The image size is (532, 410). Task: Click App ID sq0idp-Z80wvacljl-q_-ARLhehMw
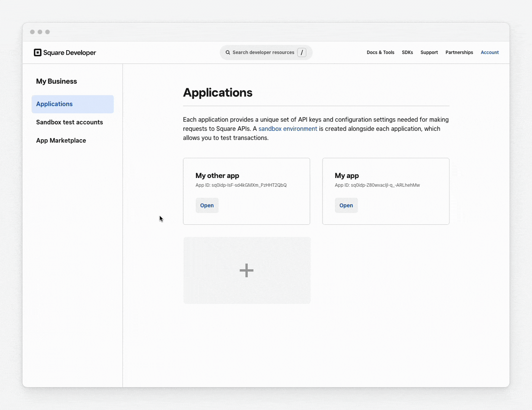click(377, 185)
